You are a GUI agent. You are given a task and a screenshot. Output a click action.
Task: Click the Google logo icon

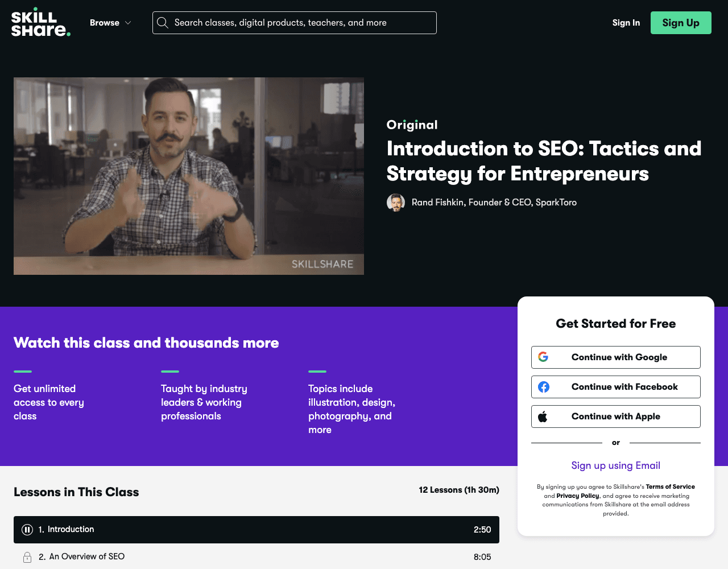(x=543, y=357)
